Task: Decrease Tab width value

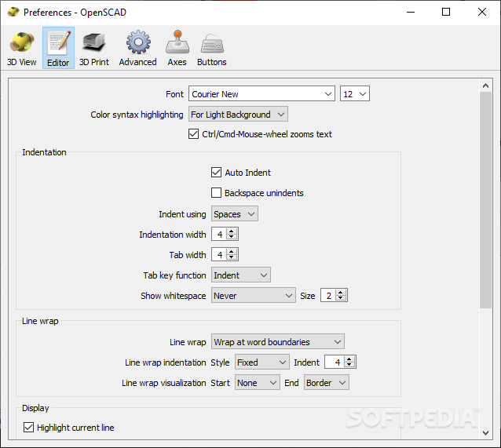Action: click(x=232, y=257)
